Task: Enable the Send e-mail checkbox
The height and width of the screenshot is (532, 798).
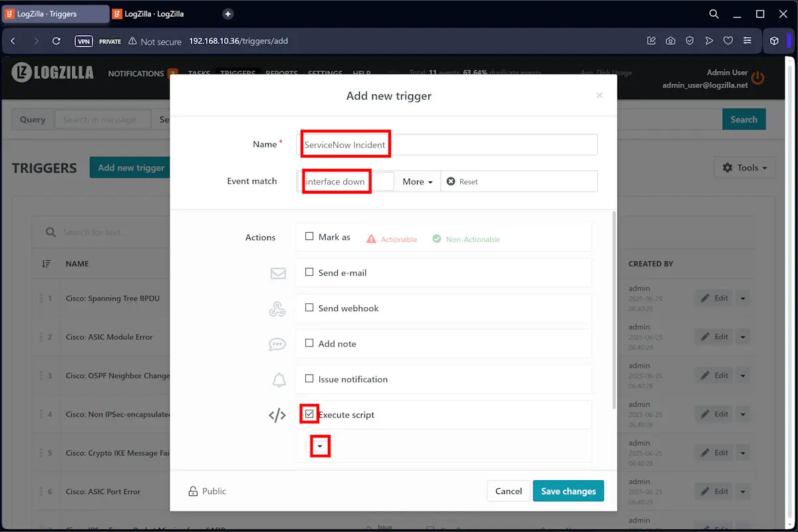Action: pos(309,273)
